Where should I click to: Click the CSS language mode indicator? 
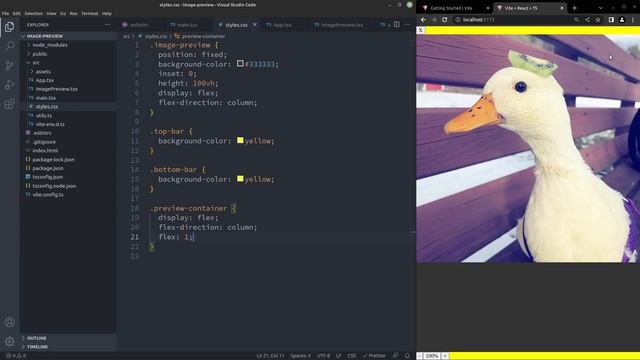click(x=352, y=356)
